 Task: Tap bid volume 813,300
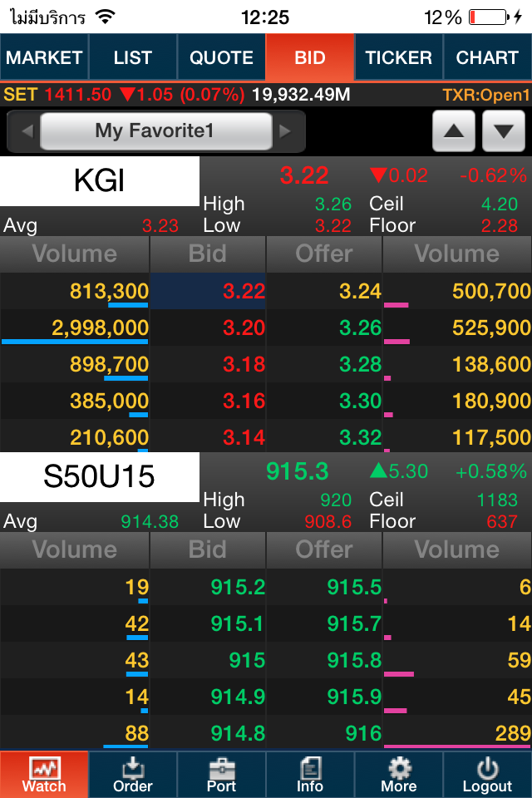[x=110, y=291]
